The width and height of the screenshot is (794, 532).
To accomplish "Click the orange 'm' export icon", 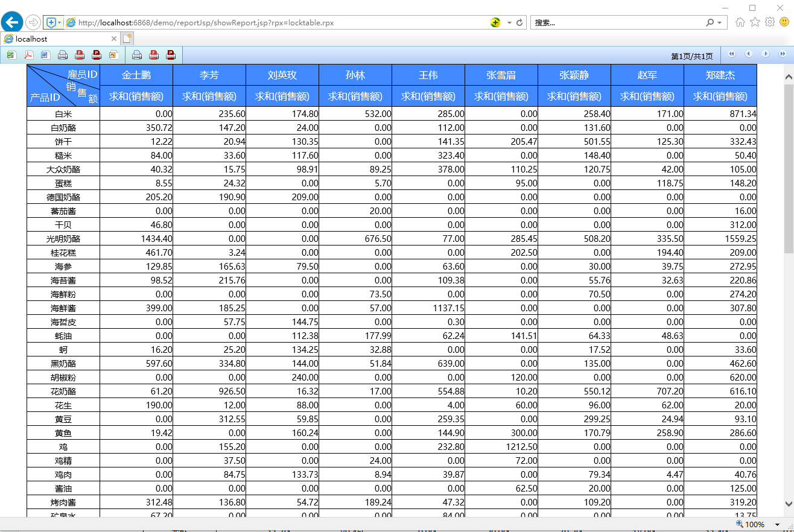I will [x=113, y=55].
